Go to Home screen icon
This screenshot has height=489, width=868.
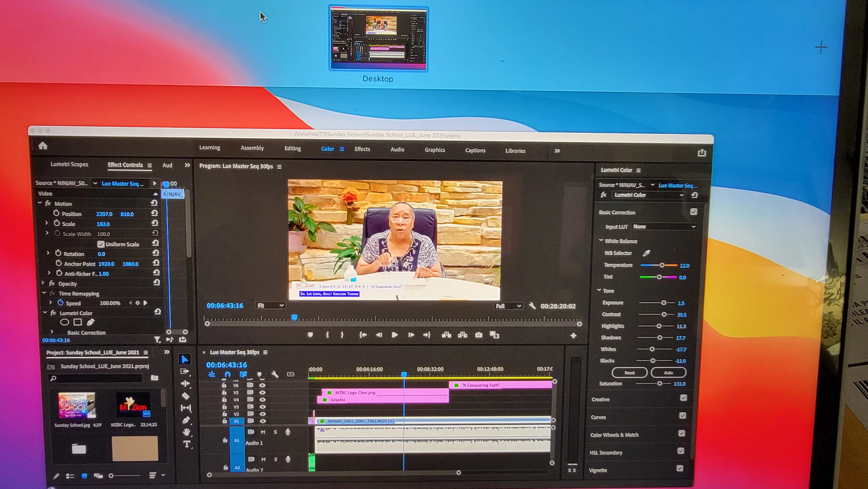point(43,146)
